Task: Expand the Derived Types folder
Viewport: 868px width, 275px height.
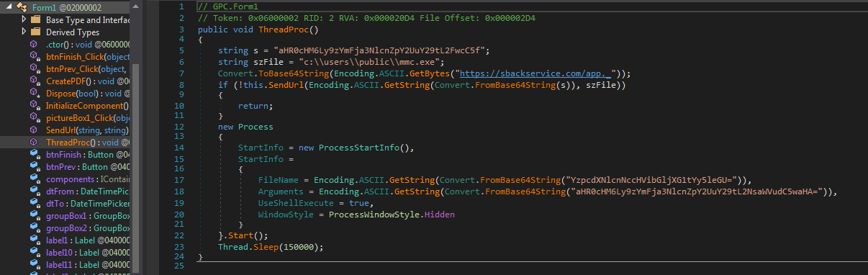Action: (24, 32)
